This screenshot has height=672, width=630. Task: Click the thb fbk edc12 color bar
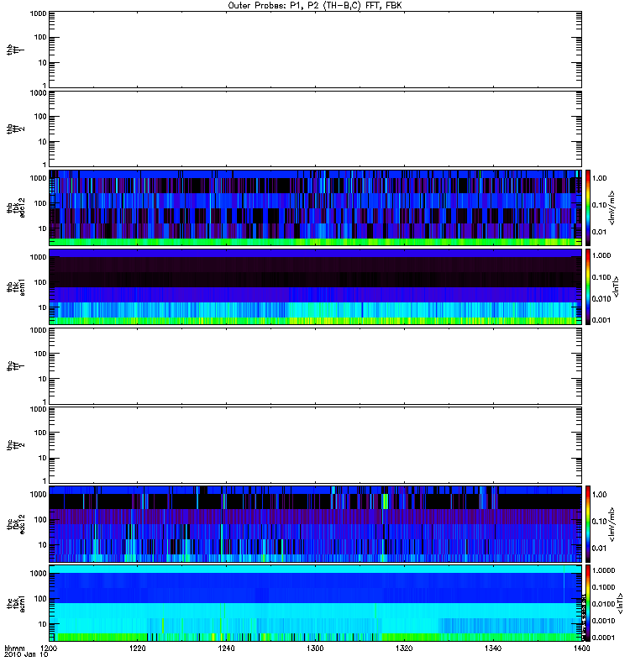(588, 207)
